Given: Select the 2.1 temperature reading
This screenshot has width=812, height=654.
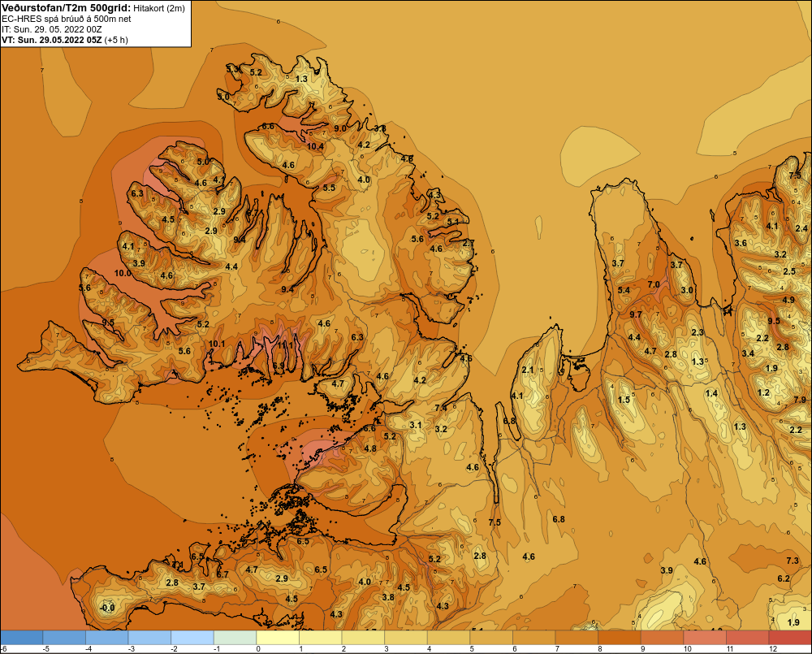Looking at the screenshot, I should click(x=528, y=370).
